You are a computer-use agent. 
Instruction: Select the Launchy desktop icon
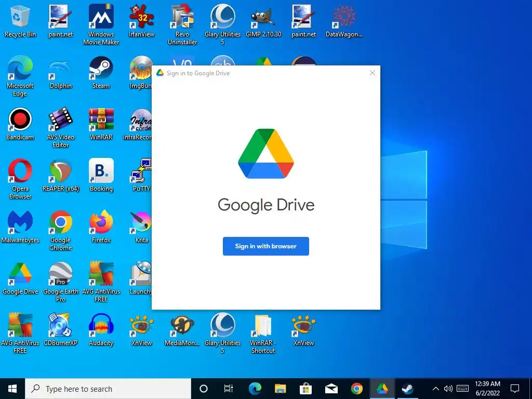[140, 278]
